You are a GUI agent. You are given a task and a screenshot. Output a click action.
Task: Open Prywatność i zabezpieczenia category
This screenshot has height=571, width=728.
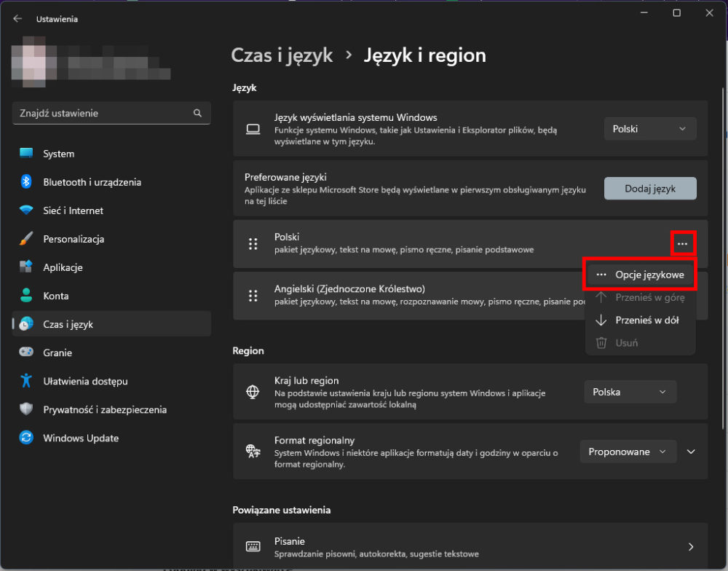pyautogui.click(x=111, y=409)
